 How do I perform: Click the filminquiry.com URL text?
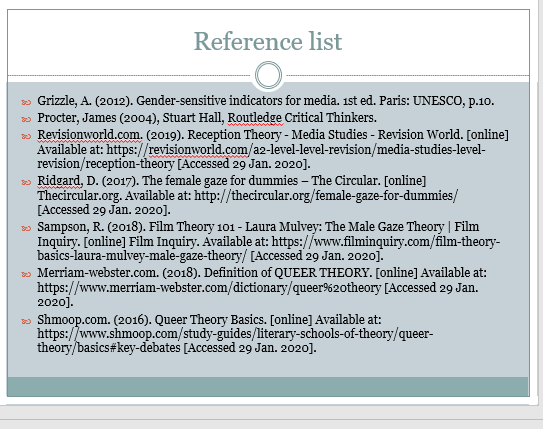386,241
